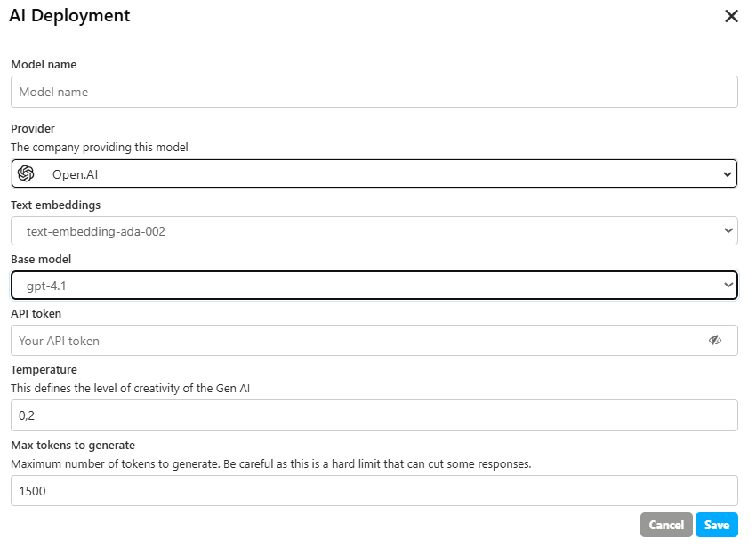
Task: Click the Model name label
Action: [44, 64]
